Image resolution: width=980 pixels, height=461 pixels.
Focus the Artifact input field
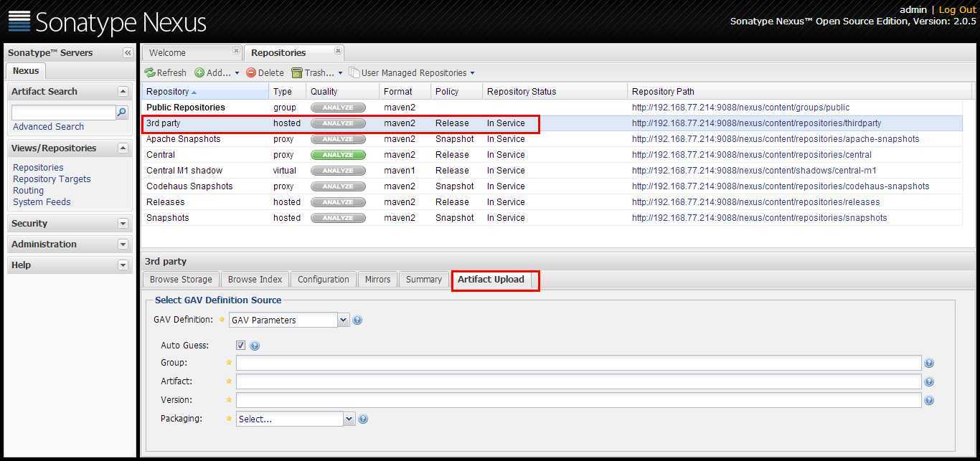[578, 381]
